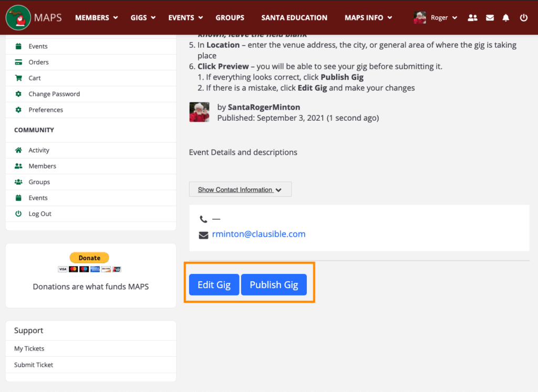Image resolution: width=538 pixels, height=392 pixels.
Task: Click gear icon beside Preferences
Action: pos(18,110)
